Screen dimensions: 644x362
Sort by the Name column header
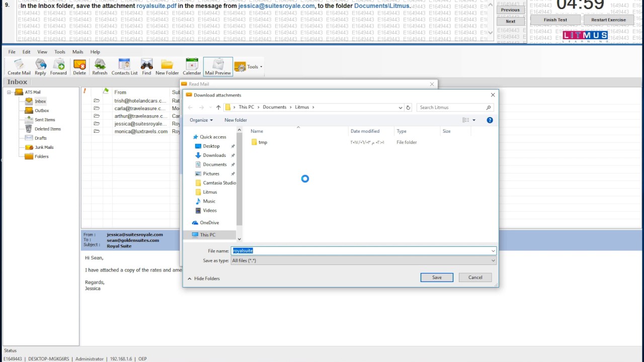pyautogui.click(x=298, y=131)
